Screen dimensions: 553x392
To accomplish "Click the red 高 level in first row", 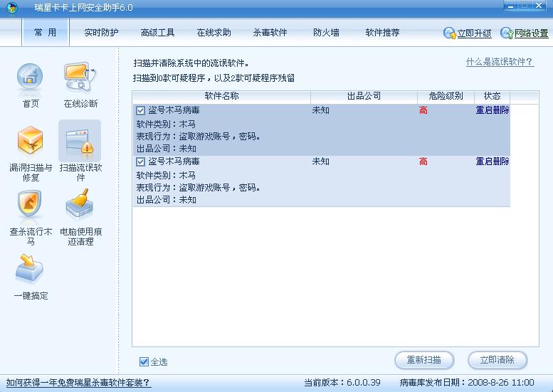I will [x=423, y=110].
